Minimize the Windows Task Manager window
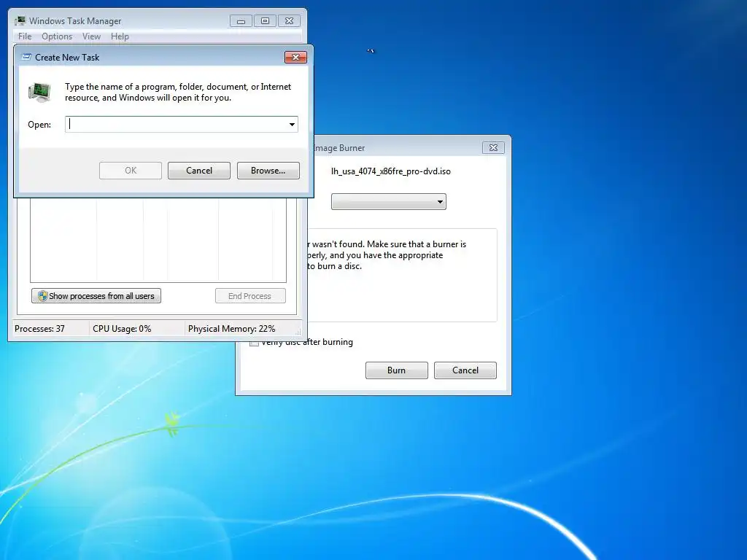Screen dimensions: 747x560 (x=241, y=21)
